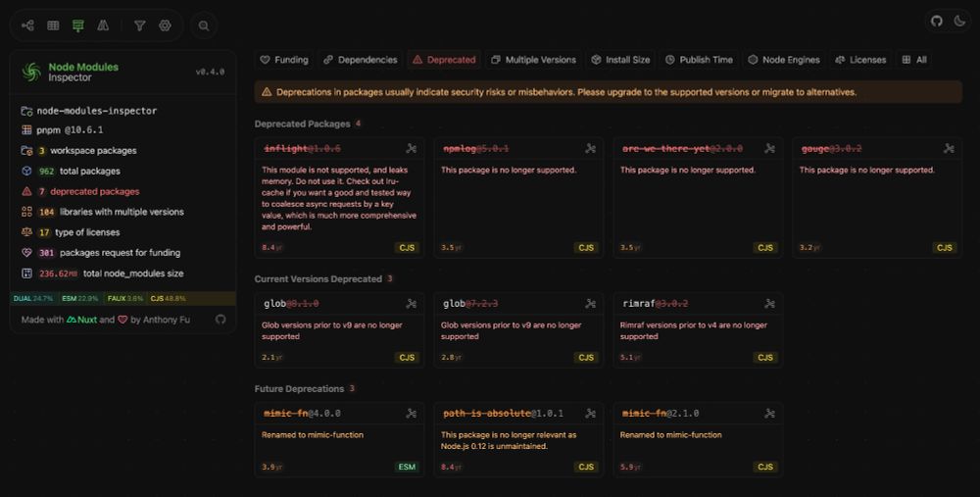Screen dimensions: 980x497
Task: Toggle dark mode moon icon
Action: tap(959, 21)
